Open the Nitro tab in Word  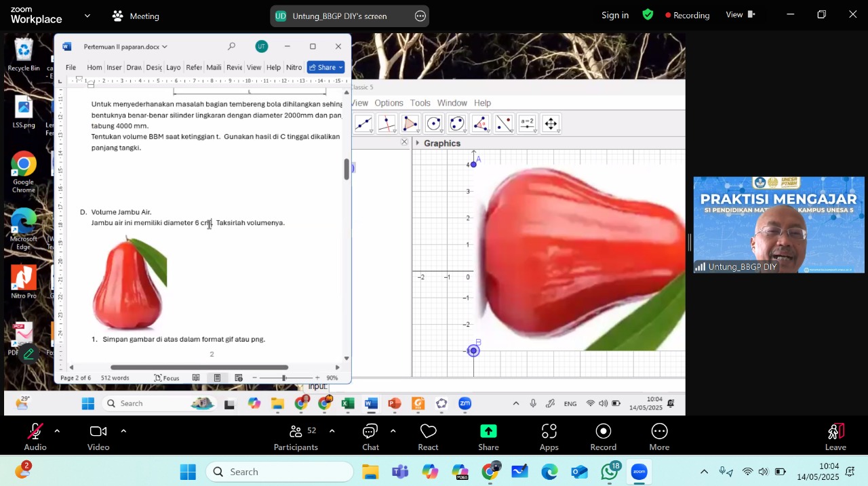pos(294,67)
